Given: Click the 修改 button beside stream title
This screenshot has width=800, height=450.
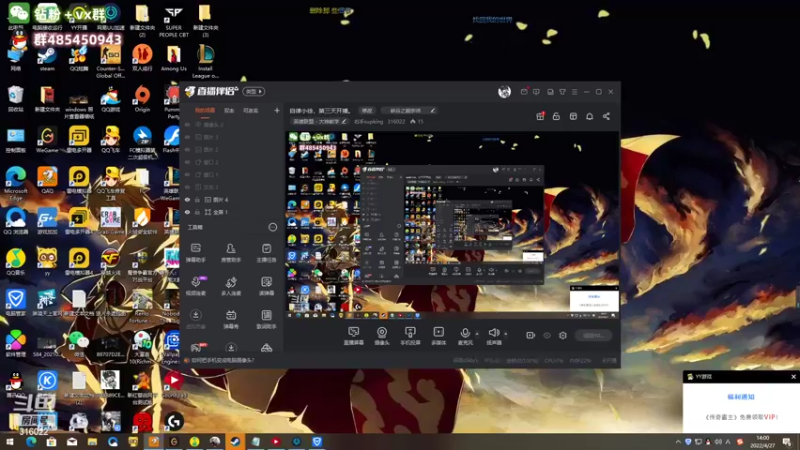Looking at the screenshot, I should click(367, 110).
